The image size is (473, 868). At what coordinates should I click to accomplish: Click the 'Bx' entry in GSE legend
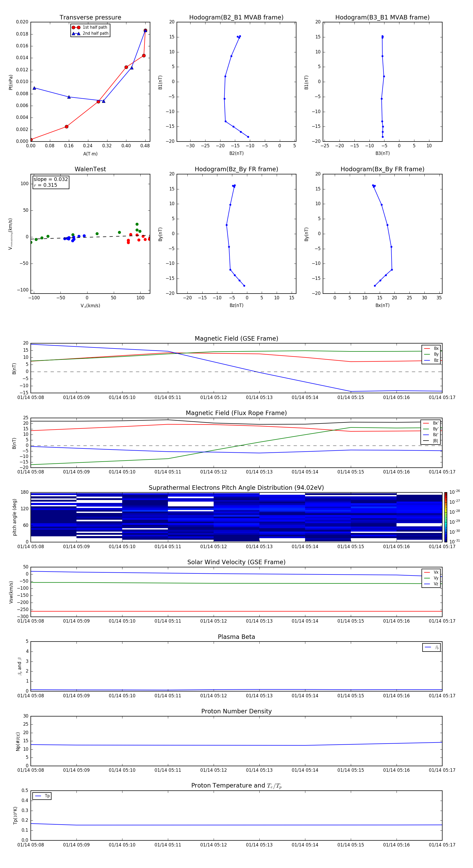431,349
